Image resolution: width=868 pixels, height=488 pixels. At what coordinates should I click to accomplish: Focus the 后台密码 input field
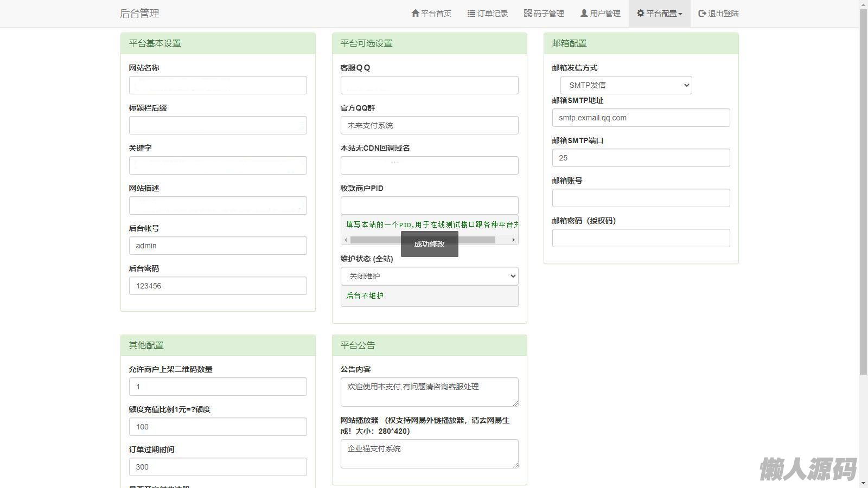pyautogui.click(x=218, y=286)
